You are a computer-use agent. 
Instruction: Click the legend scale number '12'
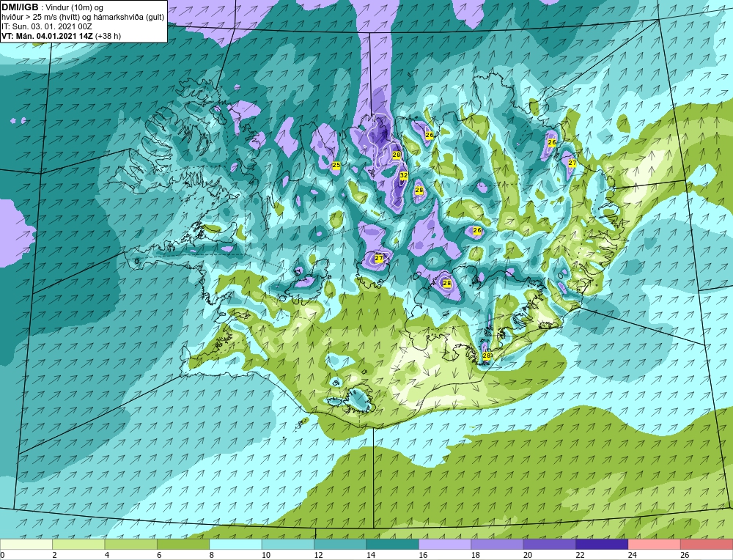(318, 555)
